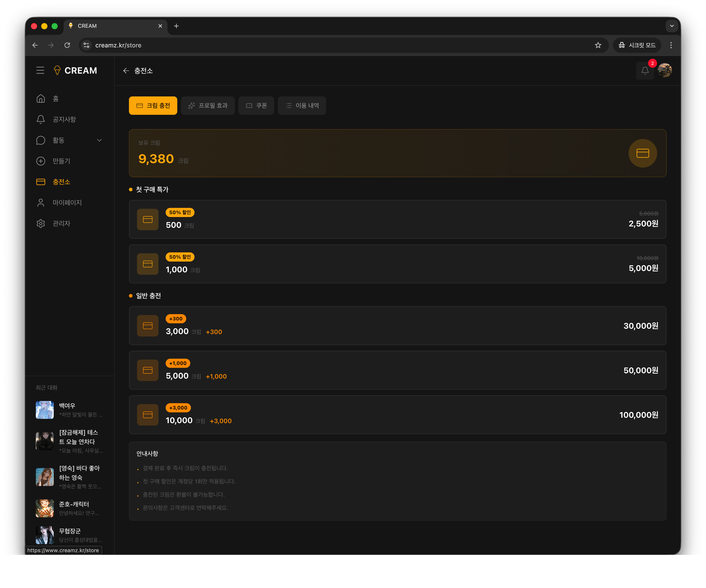Viewport: 706px width, 588px height.
Task: Open Chrome three-dot menu
Action: pyautogui.click(x=671, y=45)
